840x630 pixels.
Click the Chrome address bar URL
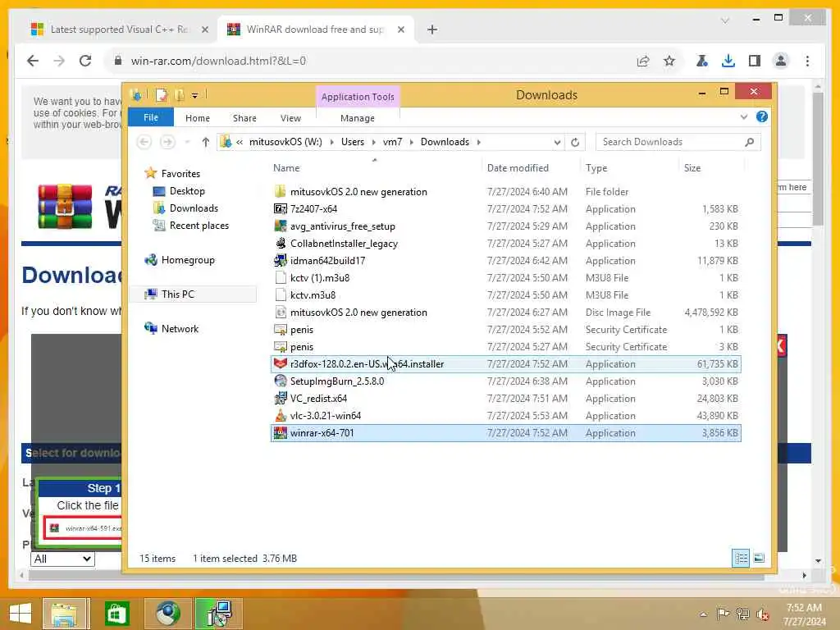[x=218, y=61]
